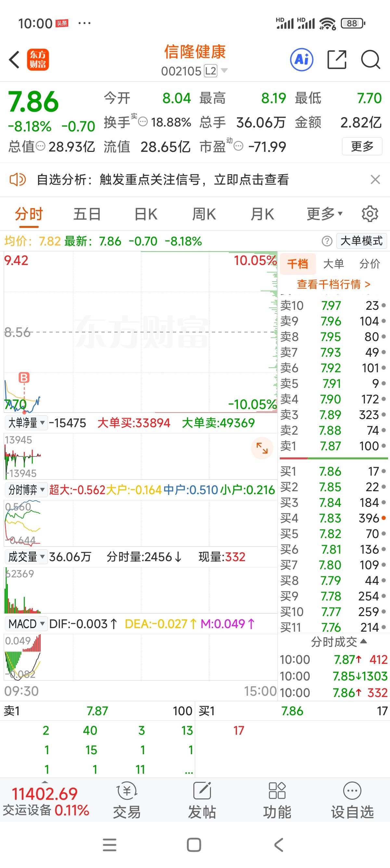Screen dimensions: 390x868
Task: Open 发帖 post icon
Action: tap(202, 800)
